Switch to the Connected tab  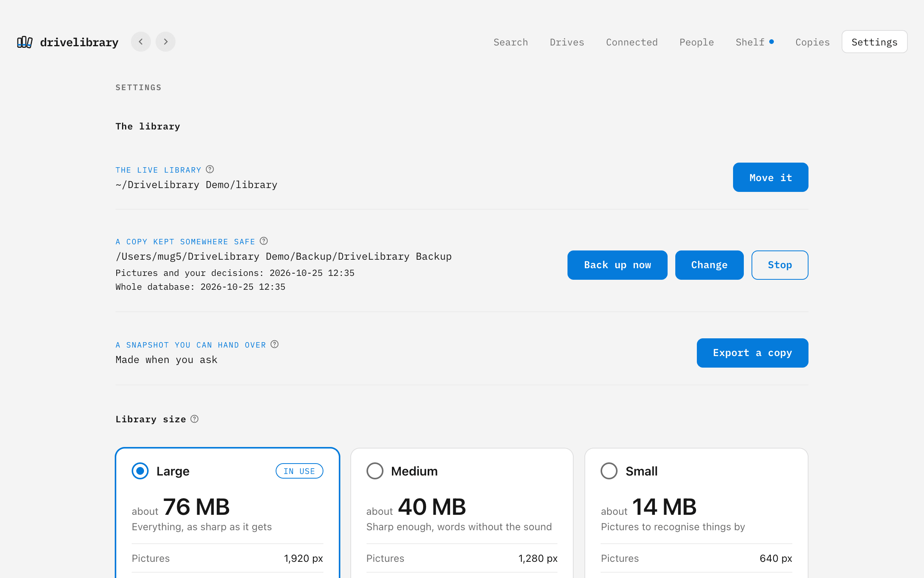coord(632,42)
